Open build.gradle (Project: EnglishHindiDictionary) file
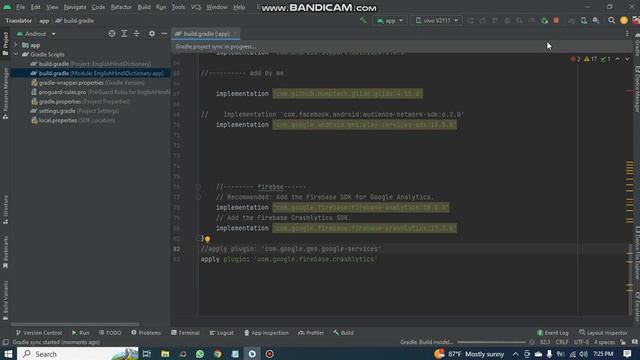The width and height of the screenshot is (640, 360). (91, 64)
